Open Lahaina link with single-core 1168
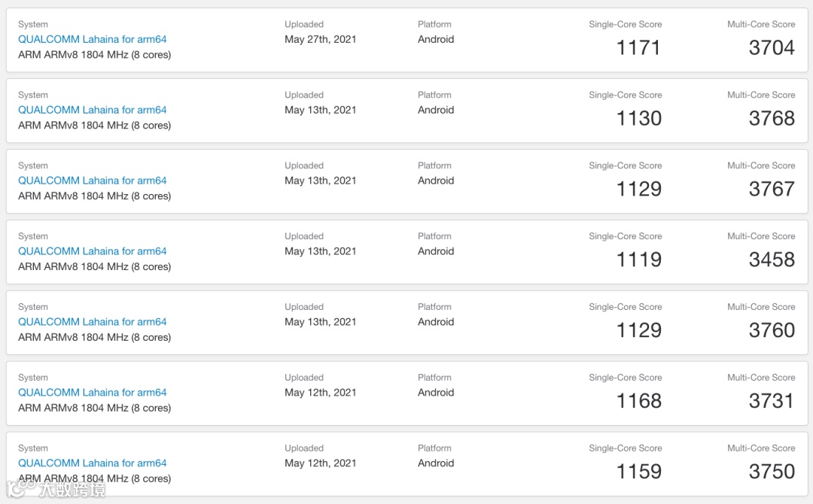 click(93, 393)
